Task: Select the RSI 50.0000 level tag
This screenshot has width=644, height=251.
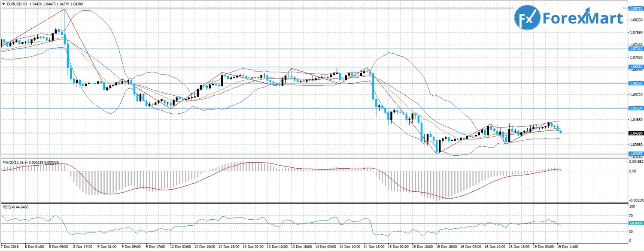Action: tap(635, 223)
